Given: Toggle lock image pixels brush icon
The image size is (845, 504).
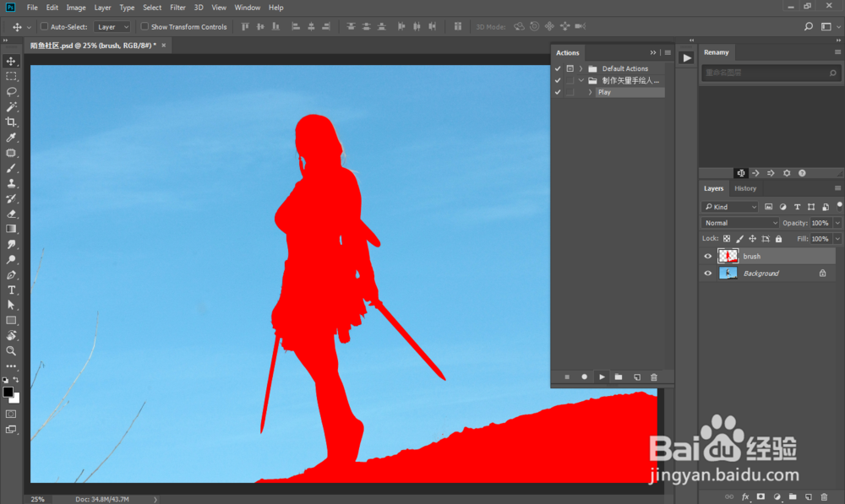Looking at the screenshot, I should pyautogui.click(x=740, y=239).
